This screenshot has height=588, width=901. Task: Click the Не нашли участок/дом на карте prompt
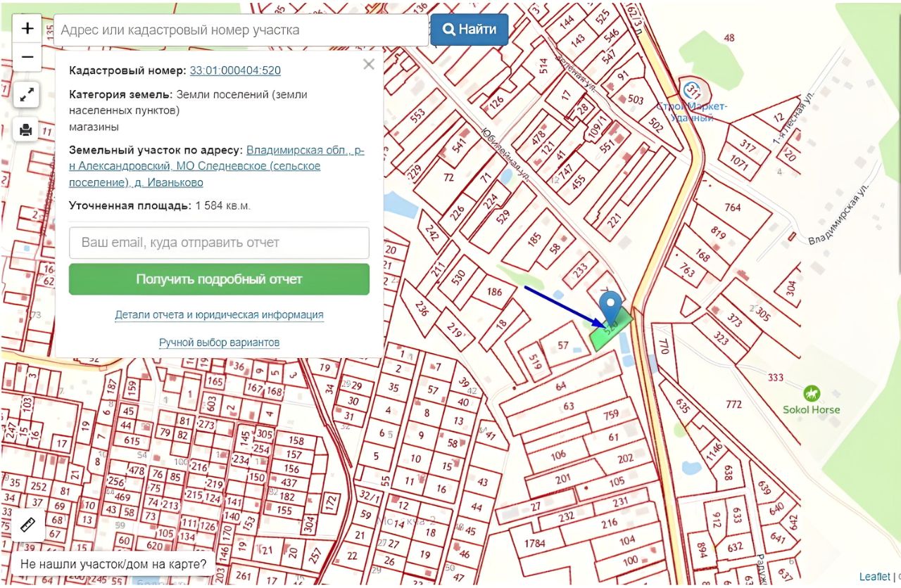[113, 564]
